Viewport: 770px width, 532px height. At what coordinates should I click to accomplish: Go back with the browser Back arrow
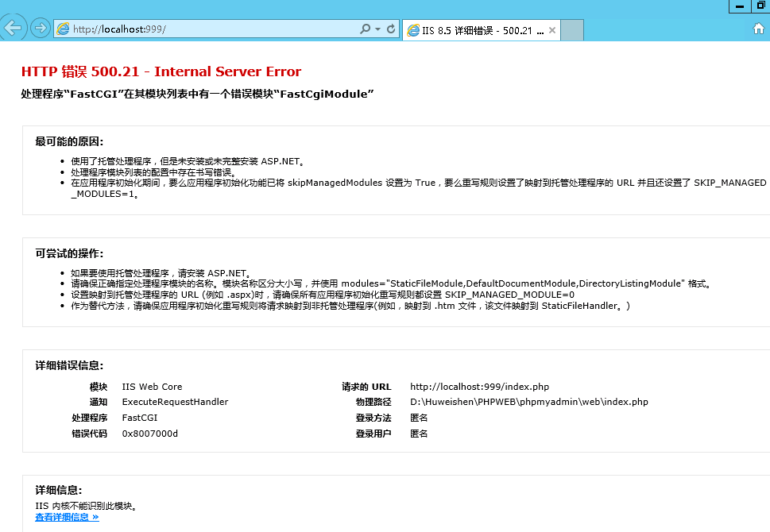12,28
